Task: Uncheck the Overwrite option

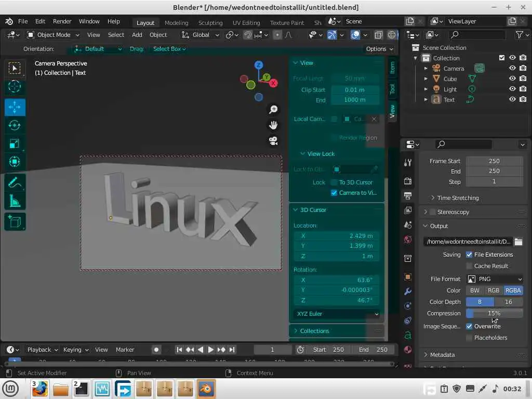Action: coord(469,326)
